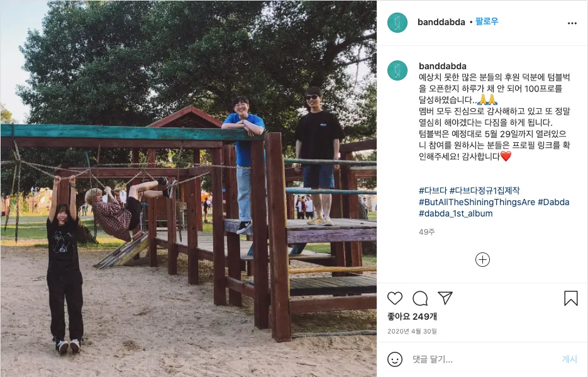Open banddabda avatar beside the caption
Viewport: 588px width, 377px height.
pos(397,70)
